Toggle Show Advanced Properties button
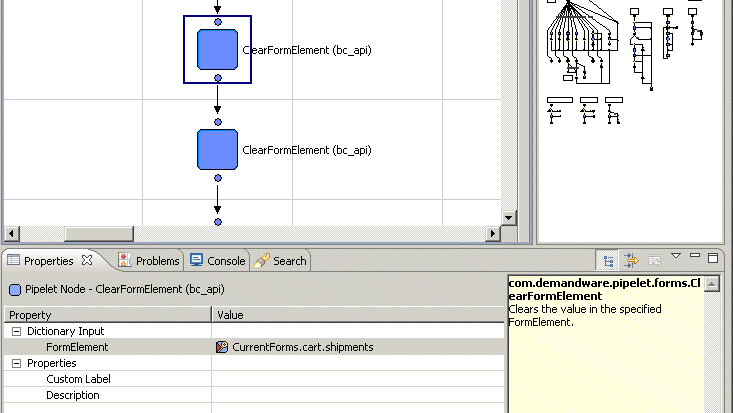This screenshot has width=733, height=413. point(631,260)
